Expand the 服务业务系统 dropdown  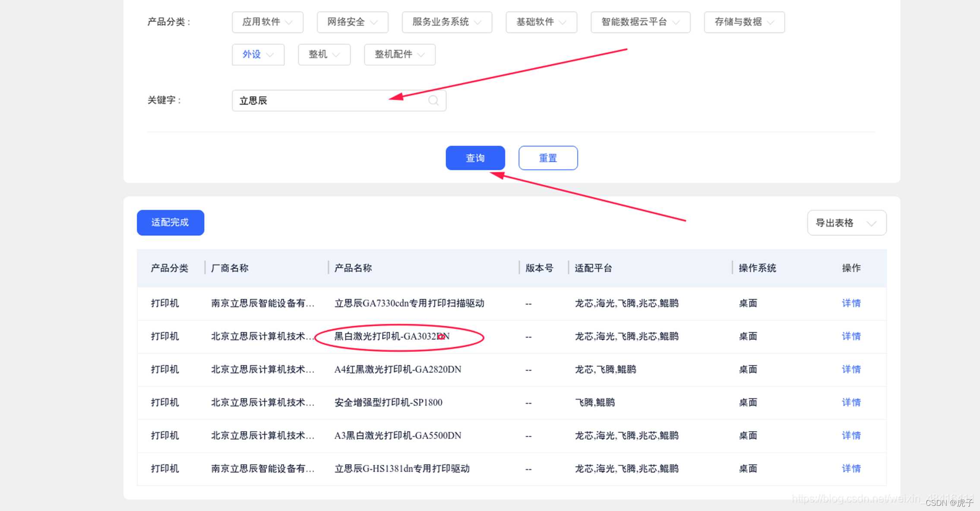pos(446,22)
